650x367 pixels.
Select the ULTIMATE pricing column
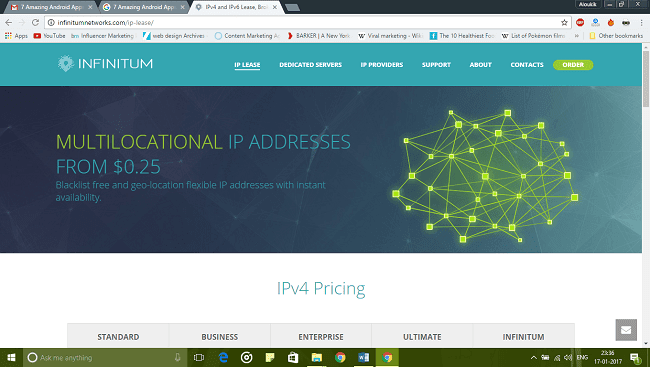[422, 336]
